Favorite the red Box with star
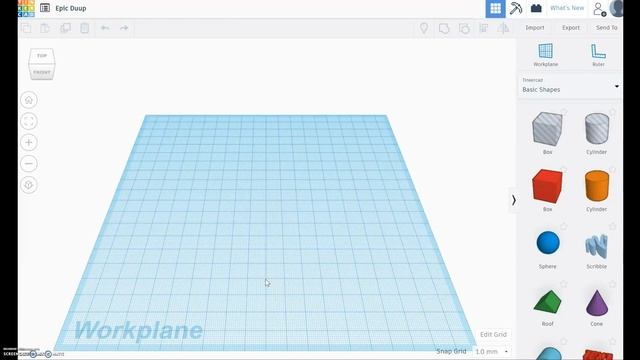Image resolution: width=640 pixels, height=360 pixels. coord(564,169)
